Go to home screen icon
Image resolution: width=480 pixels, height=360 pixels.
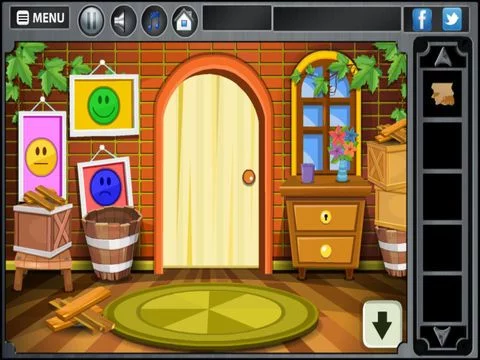click(185, 21)
